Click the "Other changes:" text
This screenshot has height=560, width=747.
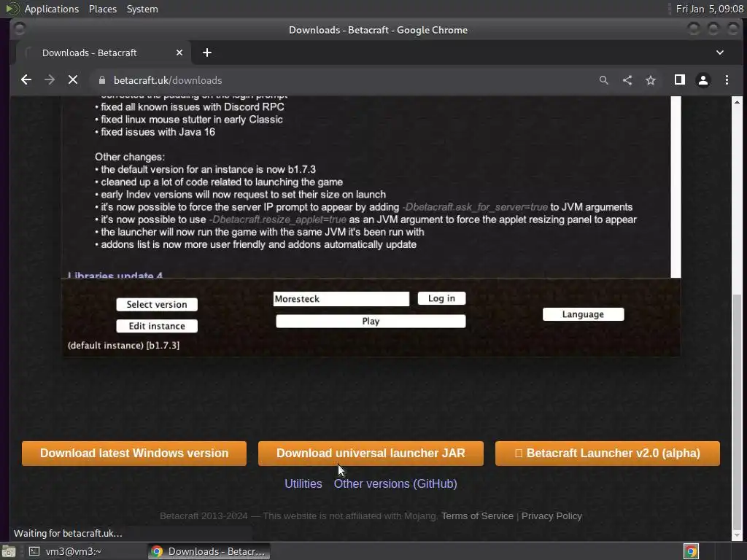tap(130, 157)
